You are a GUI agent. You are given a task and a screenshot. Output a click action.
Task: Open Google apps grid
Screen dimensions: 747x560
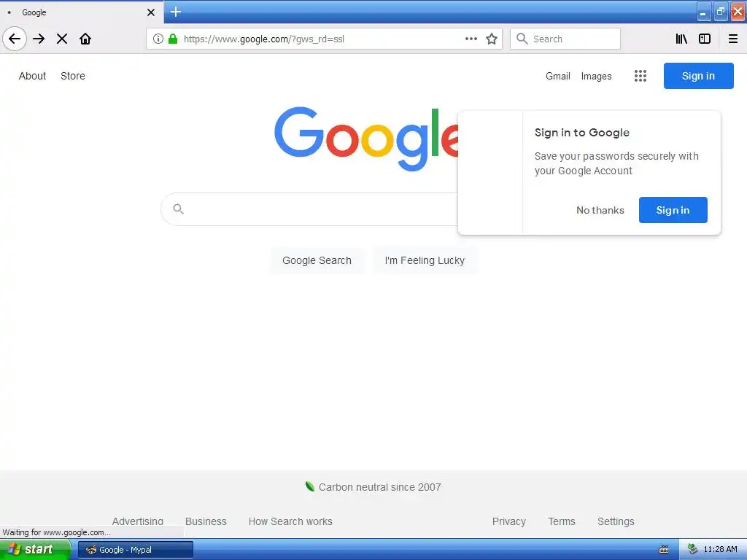point(640,76)
